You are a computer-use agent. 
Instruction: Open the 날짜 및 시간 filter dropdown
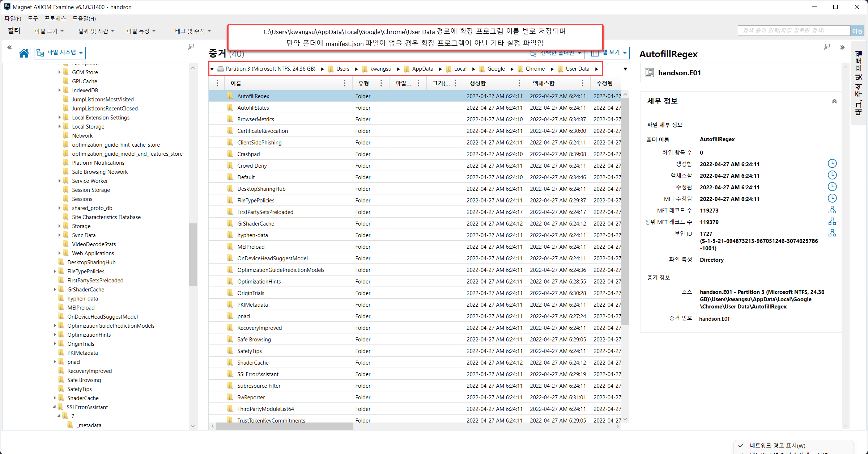pos(97,31)
